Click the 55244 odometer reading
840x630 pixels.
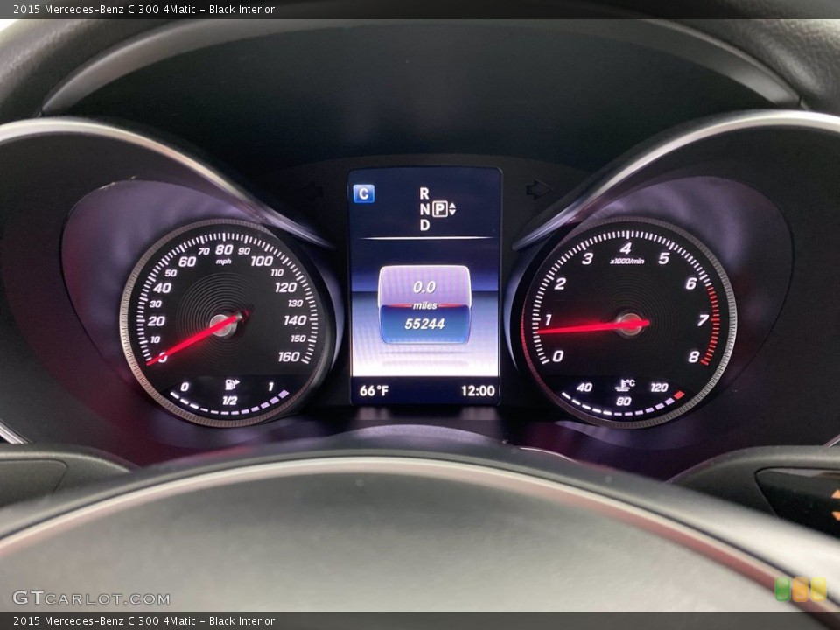point(424,324)
